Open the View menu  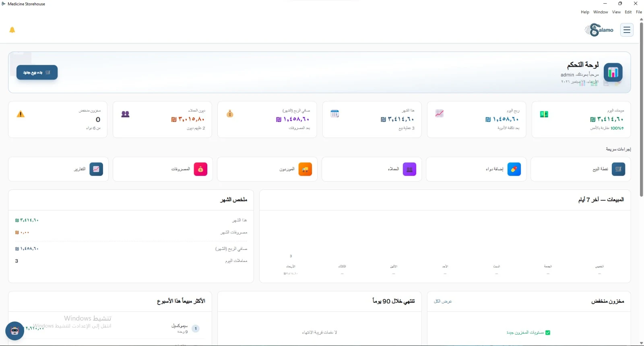pos(616,12)
